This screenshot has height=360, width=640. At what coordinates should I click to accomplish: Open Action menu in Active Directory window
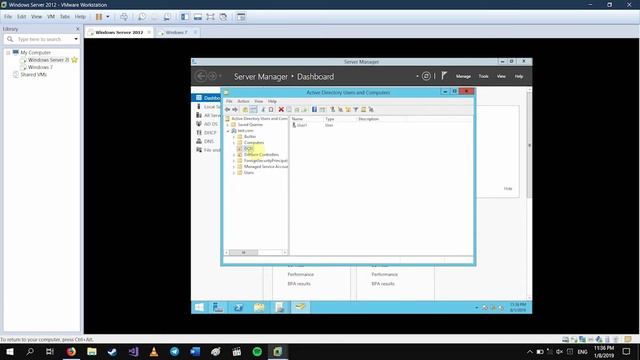[243, 101]
